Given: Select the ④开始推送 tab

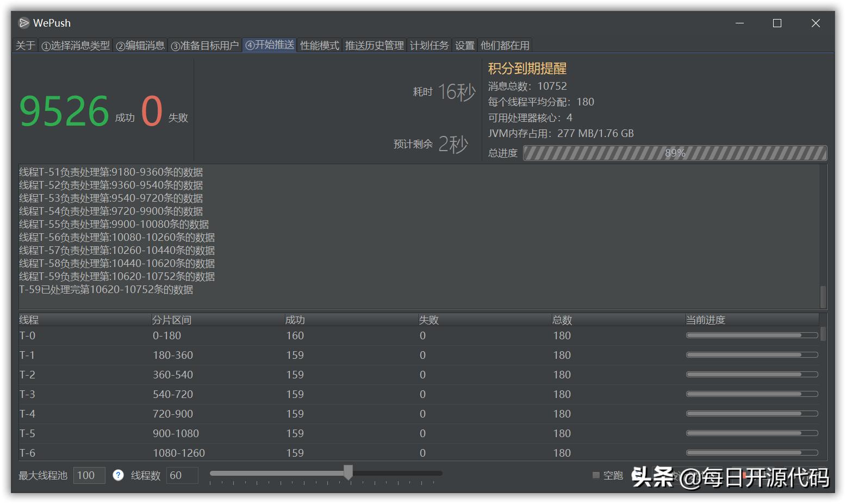Looking at the screenshot, I should pyautogui.click(x=269, y=45).
